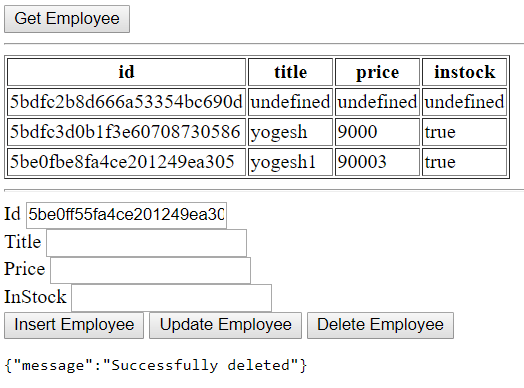Click the Update Employee button

click(226, 325)
